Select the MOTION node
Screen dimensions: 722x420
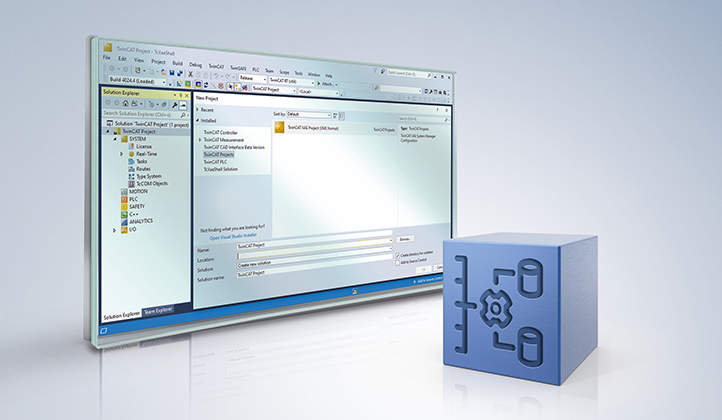click(138, 191)
